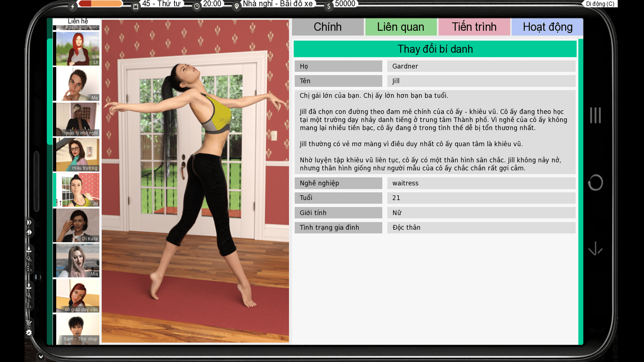The height and width of the screenshot is (362, 644).
Task: Select the Dì Kate contact thumbnail
Action: [x=78, y=225]
